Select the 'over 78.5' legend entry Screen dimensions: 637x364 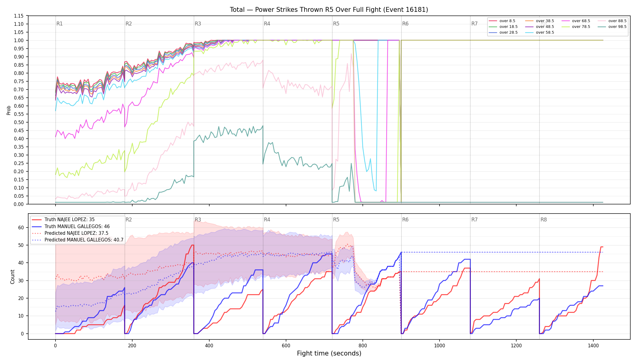[576, 27]
